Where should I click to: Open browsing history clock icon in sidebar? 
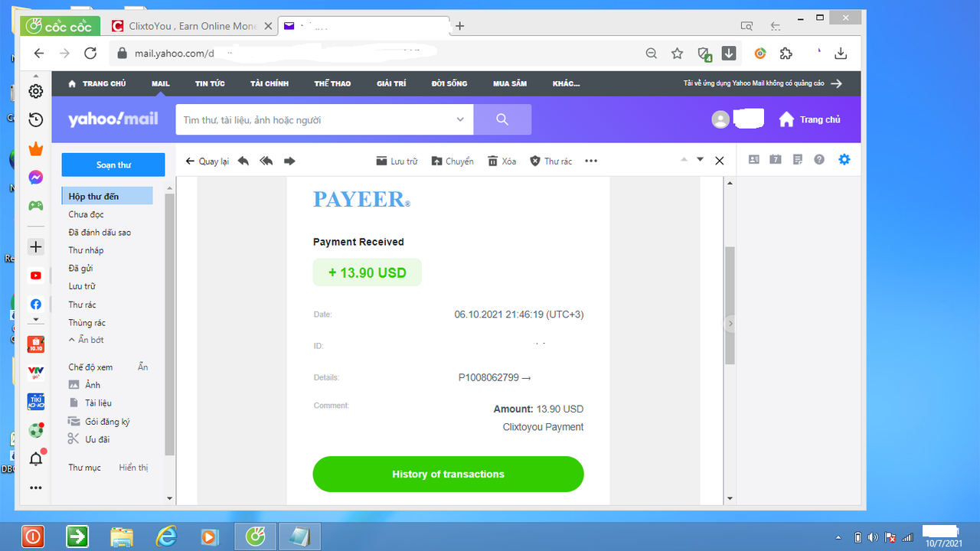(x=36, y=120)
